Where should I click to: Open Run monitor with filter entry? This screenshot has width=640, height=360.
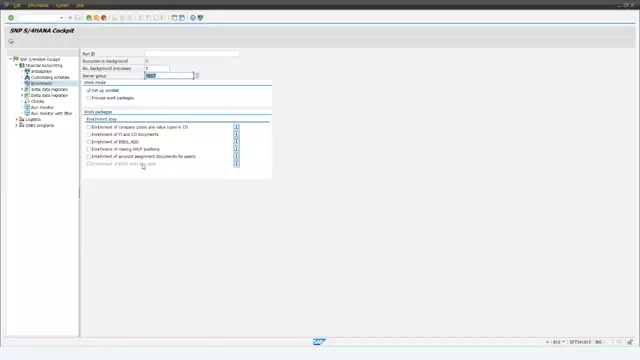pos(51,113)
